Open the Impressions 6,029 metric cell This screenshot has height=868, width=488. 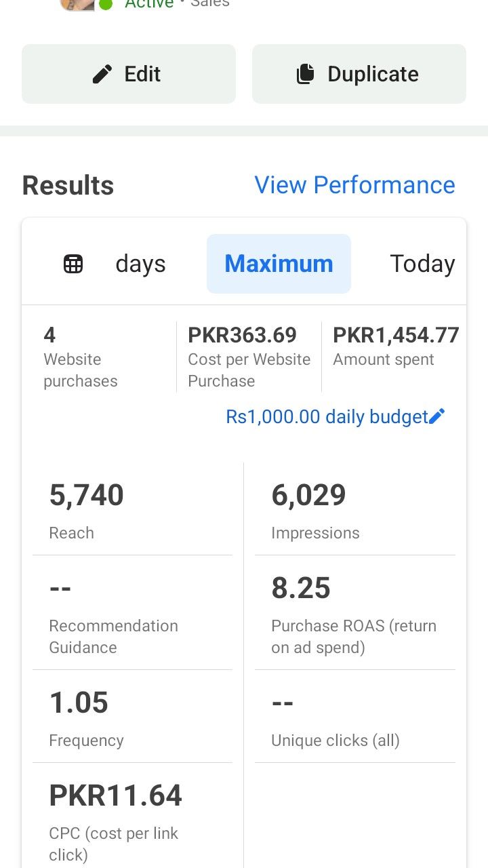coord(354,511)
